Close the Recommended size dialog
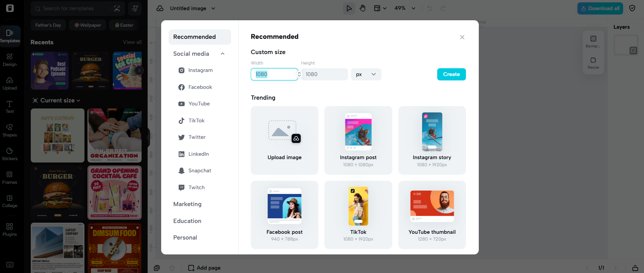The width and height of the screenshot is (644, 273). click(x=462, y=37)
